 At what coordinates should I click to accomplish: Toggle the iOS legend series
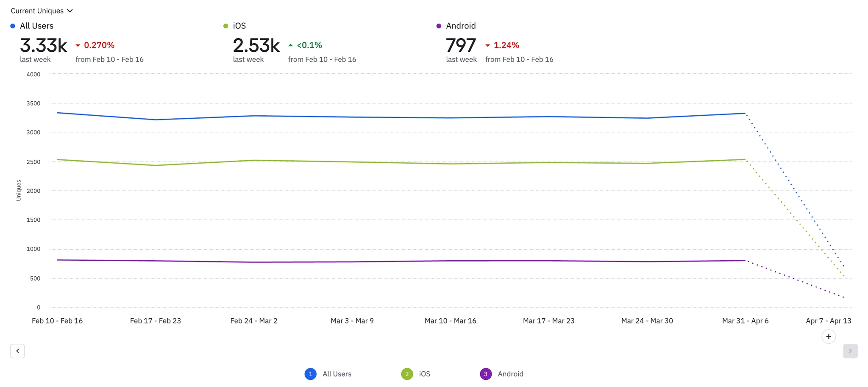[x=416, y=374]
